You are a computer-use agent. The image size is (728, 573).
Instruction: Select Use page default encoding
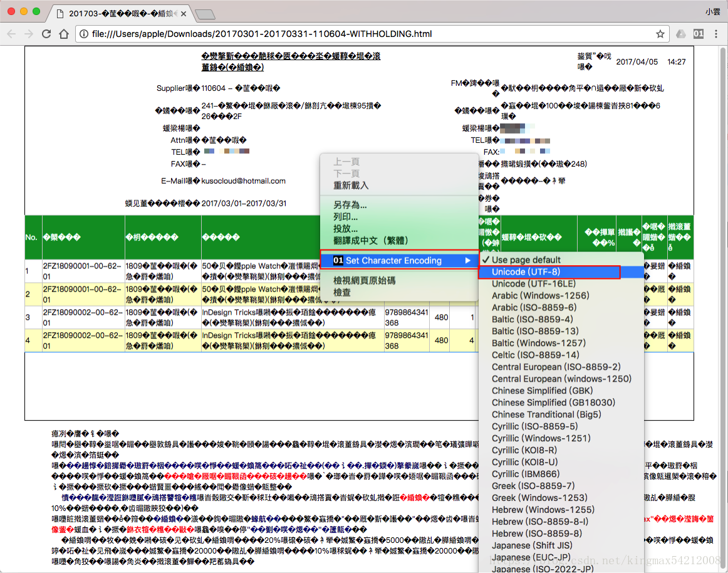561,260
